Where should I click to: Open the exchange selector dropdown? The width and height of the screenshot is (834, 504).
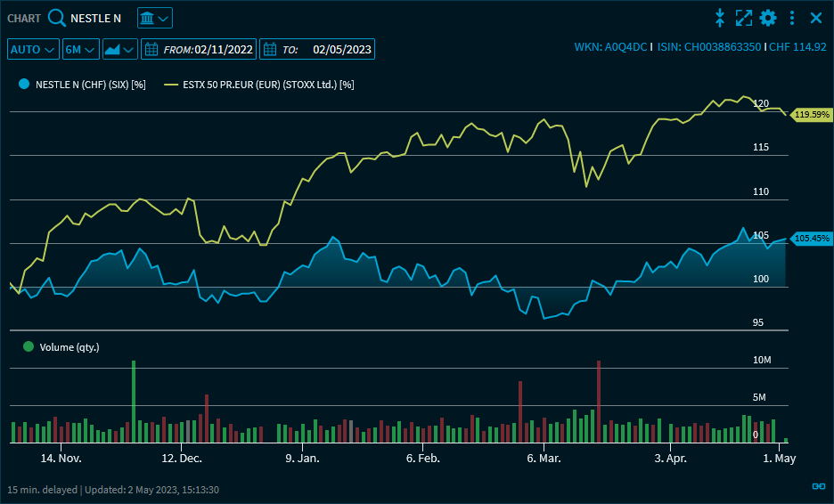coord(155,18)
